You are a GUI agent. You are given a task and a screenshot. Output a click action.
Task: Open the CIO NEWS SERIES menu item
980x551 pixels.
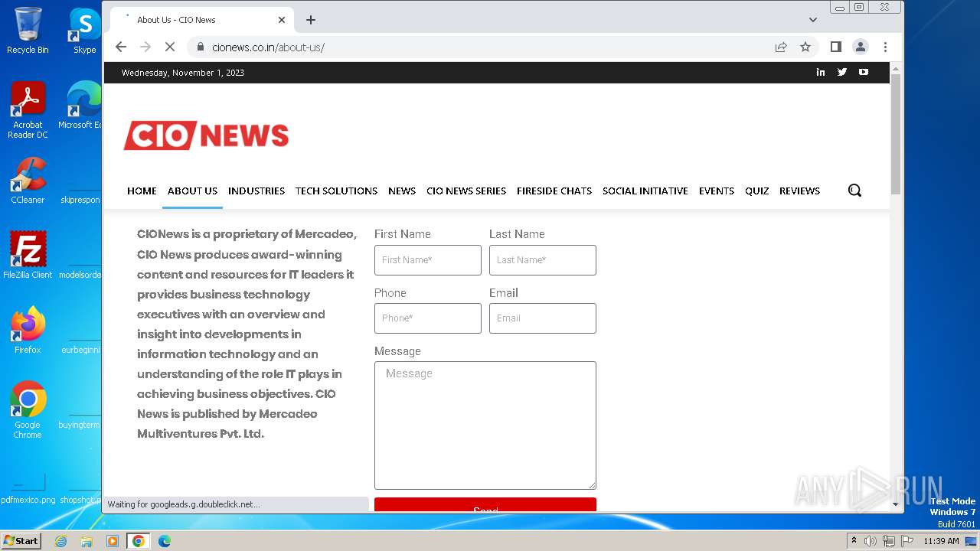click(466, 191)
